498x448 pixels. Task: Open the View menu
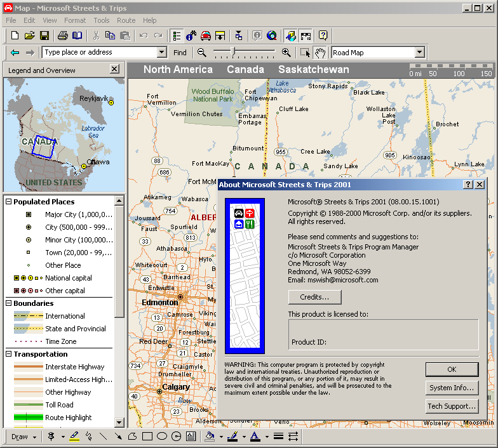[x=50, y=20]
